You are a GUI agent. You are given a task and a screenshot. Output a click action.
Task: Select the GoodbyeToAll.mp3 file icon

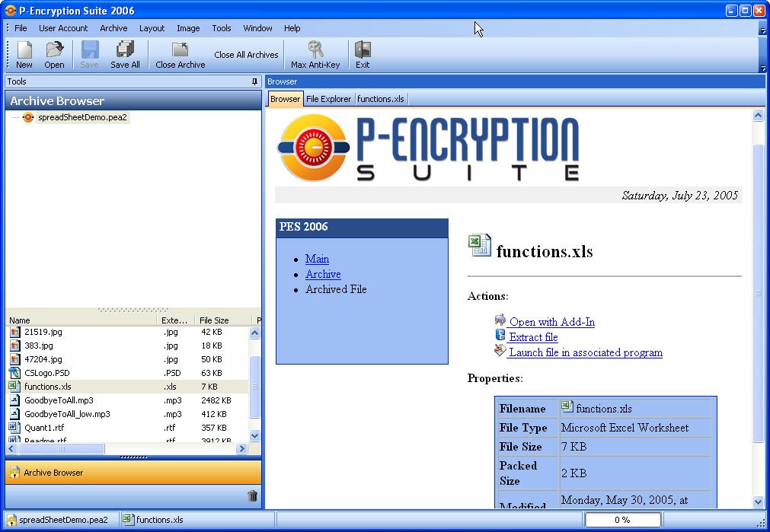14,400
